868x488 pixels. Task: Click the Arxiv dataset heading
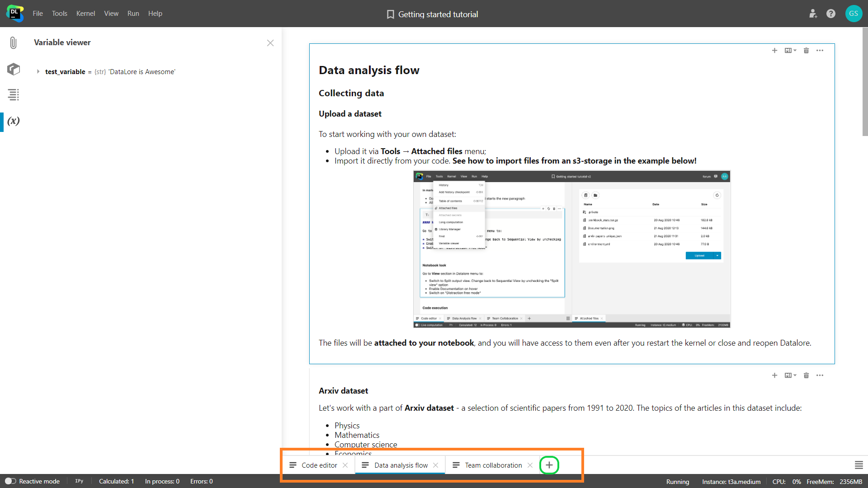coord(343,391)
